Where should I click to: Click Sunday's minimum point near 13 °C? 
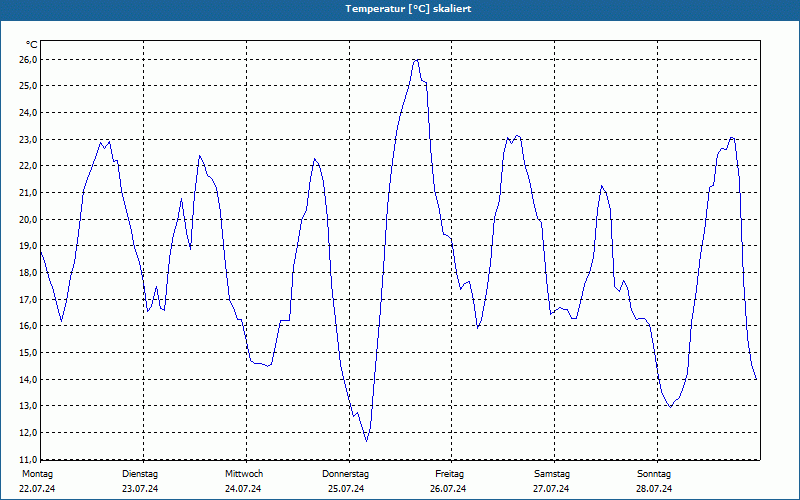670,407
